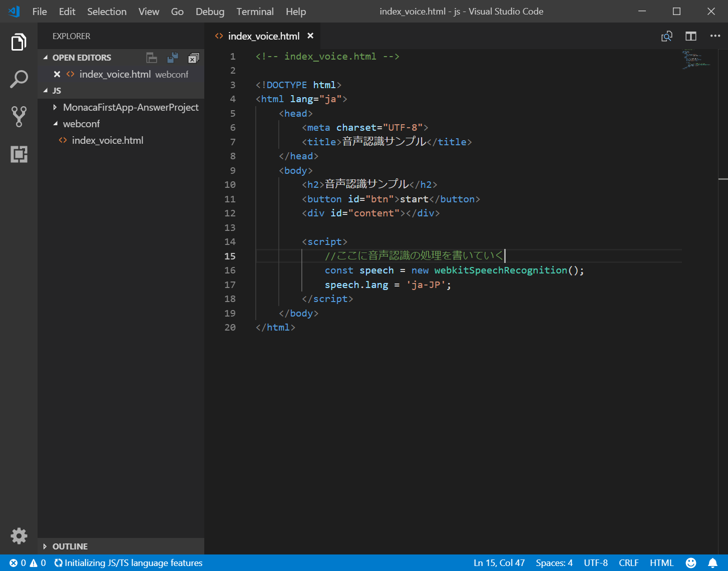Viewport: 728px width, 571px height.
Task: Open the Terminal menu
Action: tap(255, 12)
